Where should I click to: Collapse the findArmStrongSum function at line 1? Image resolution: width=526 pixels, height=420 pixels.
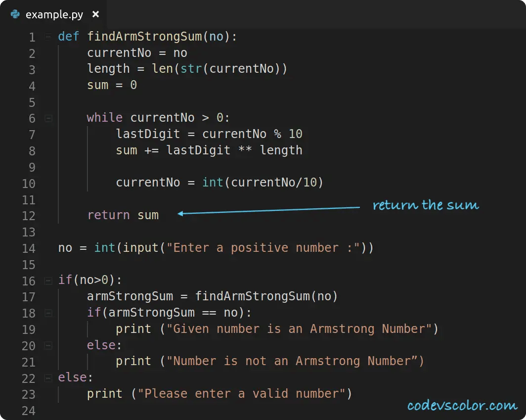click(x=48, y=36)
